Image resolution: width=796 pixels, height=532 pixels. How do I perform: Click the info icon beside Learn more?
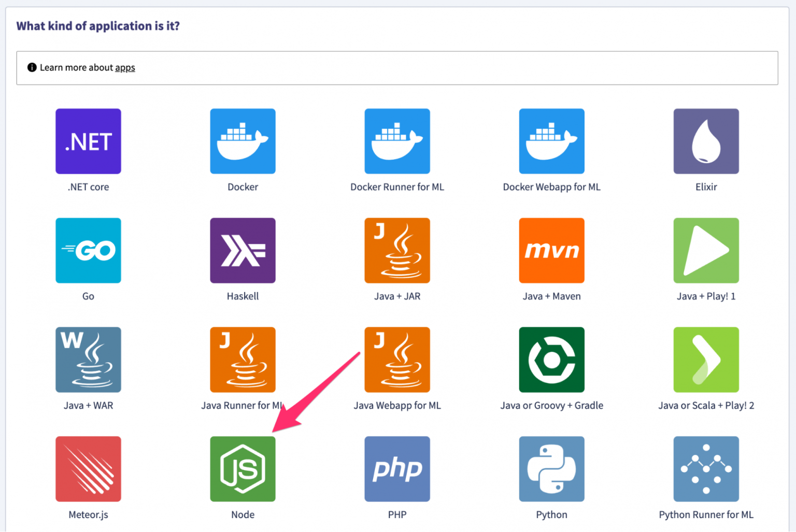(32, 67)
